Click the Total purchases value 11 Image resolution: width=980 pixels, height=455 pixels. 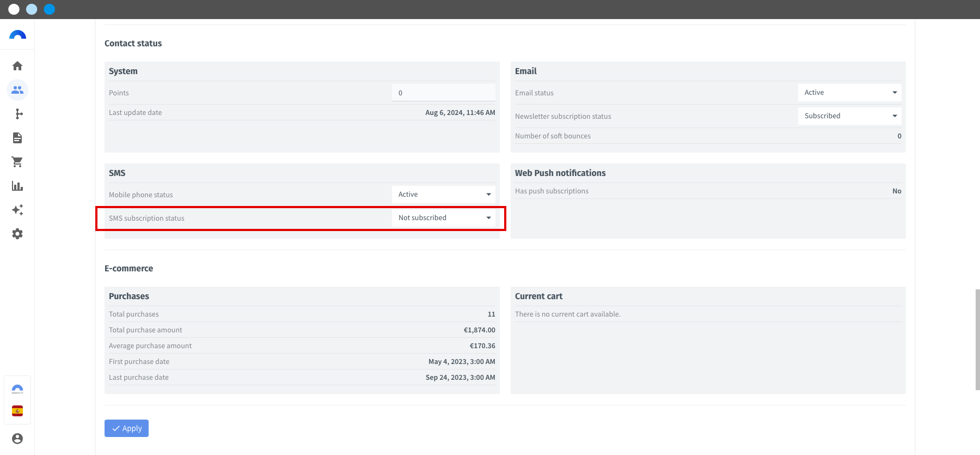[x=491, y=314]
